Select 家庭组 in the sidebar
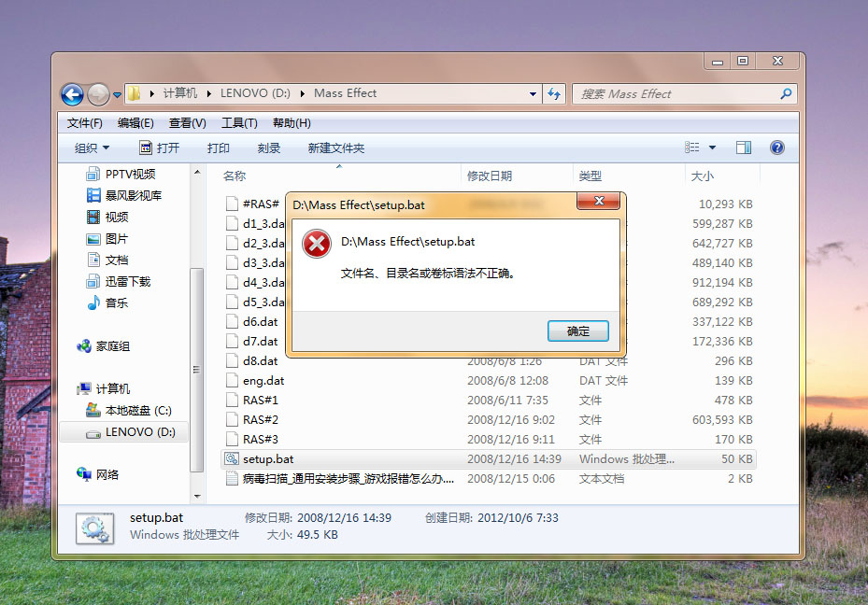Screen dimensions: 868x605 tap(104, 346)
